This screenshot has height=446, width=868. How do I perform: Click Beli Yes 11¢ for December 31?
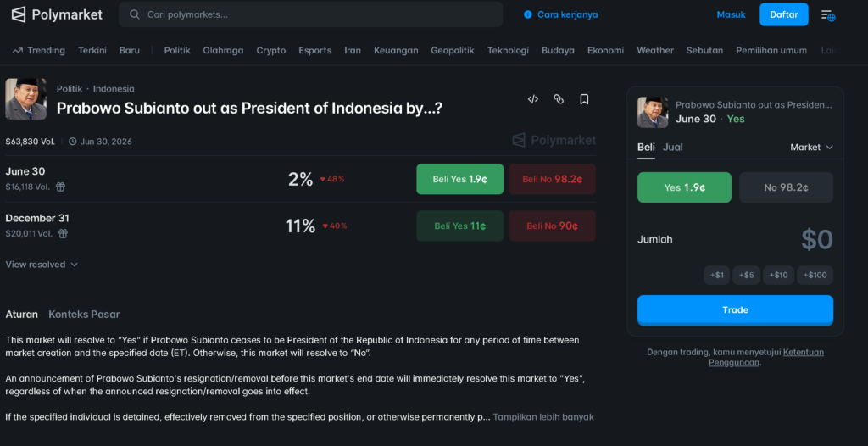click(x=460, y=226)
